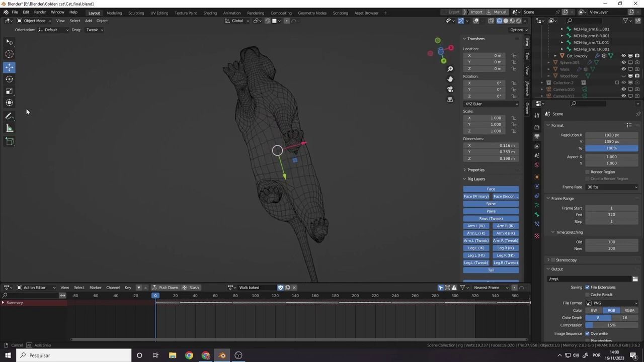Click the Frame Start value field
Viewport: 644px width, 362px height.
click(x=612, y=208)
